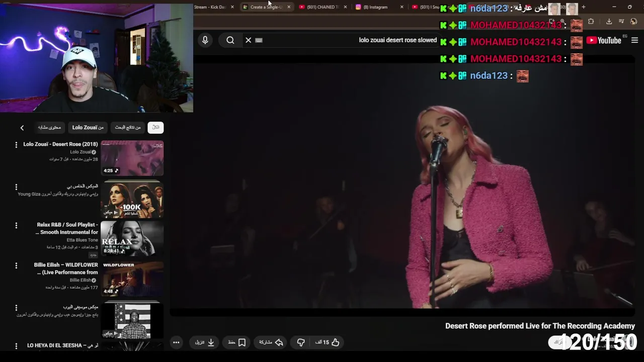The image size is (644, 362).
Task: Open a new browser tab
Action: click(x=584, y=7)
